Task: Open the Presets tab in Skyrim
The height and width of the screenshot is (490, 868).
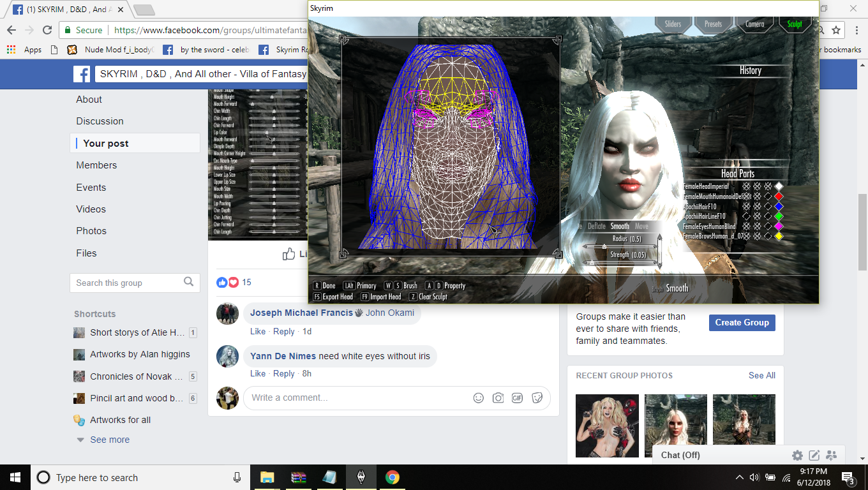Action: 713,24
